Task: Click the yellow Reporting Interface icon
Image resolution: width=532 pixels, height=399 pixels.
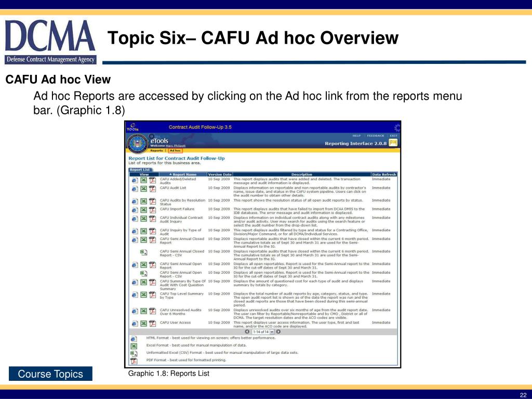Action: pos(393,143)
